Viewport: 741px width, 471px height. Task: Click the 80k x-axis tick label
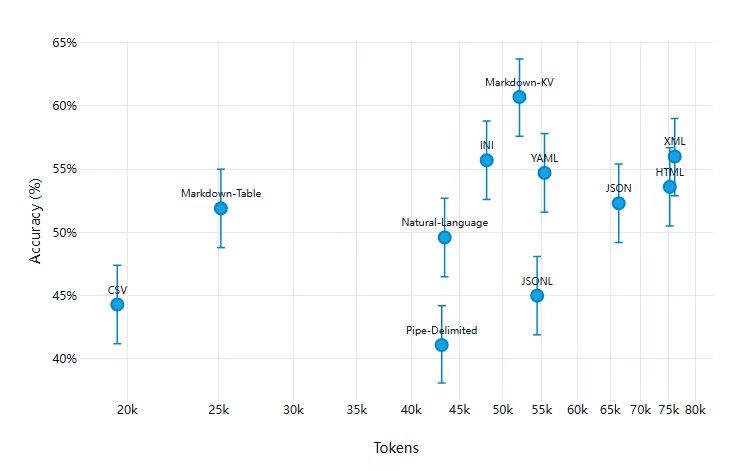tap(697, 410)
